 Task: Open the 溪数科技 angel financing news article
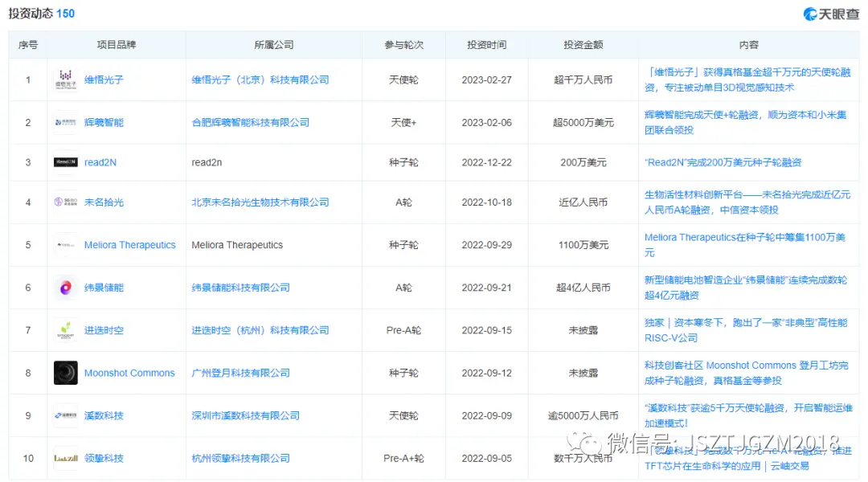pyautogui.click(x=748, y=415)
